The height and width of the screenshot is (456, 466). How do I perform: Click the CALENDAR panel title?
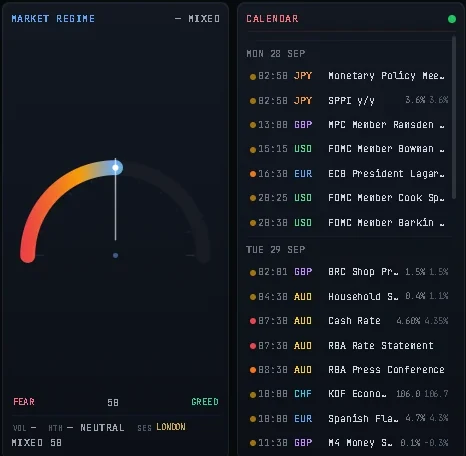[272, 19]
